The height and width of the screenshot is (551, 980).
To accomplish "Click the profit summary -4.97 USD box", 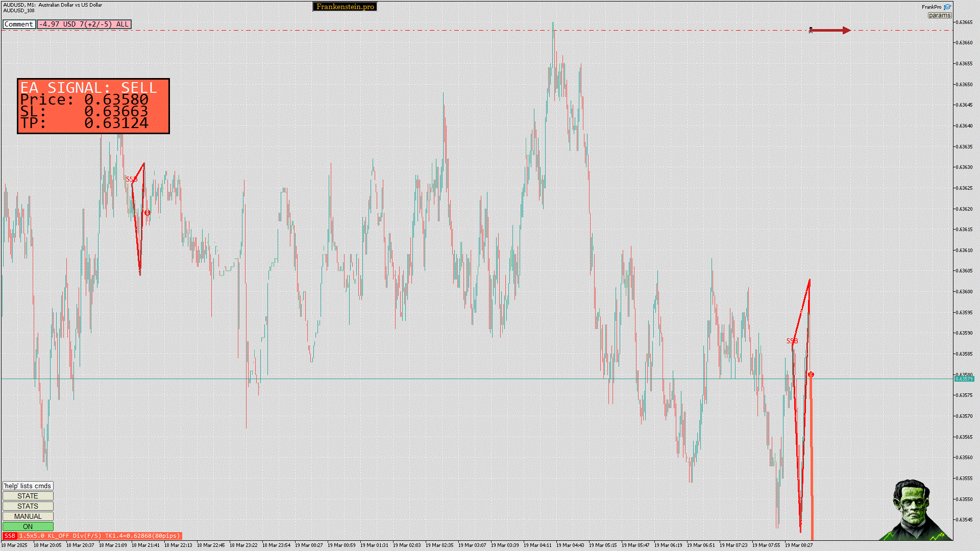I will click(x=84, y=24).
